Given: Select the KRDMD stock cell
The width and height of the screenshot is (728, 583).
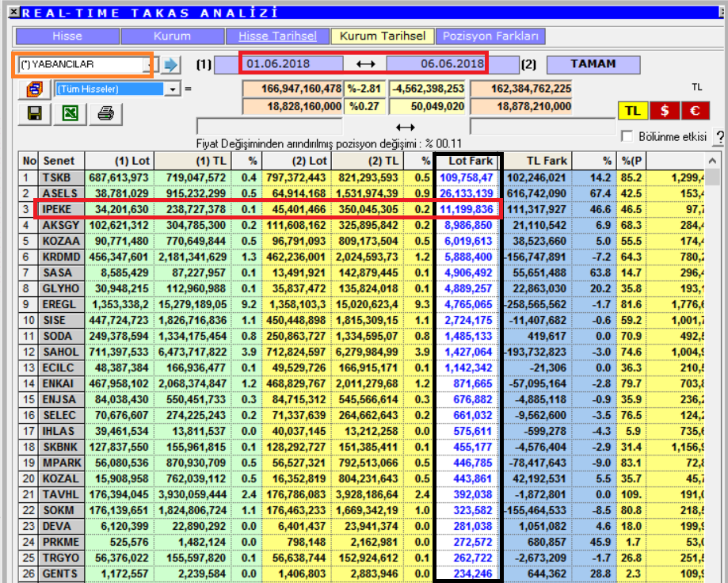Looking at the screenshot, I should (x=61, y=257).
